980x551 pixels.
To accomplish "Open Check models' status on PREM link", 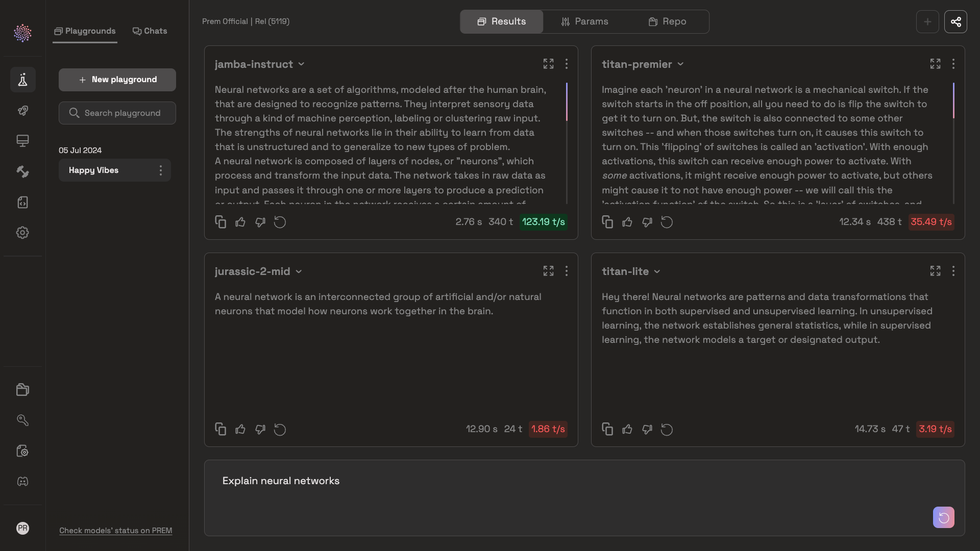I will point(115,531).
